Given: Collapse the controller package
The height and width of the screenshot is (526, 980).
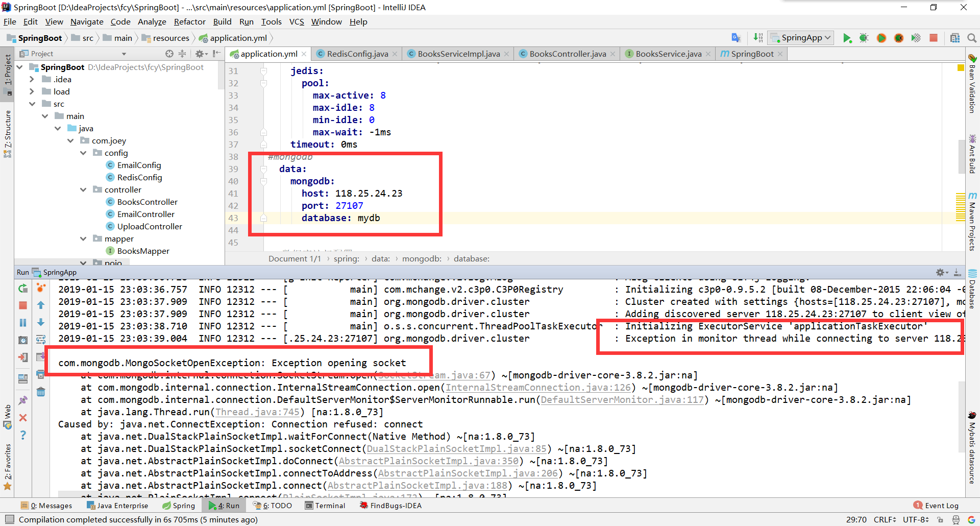Looking at the screenshot, I should [x=83, y=189].
